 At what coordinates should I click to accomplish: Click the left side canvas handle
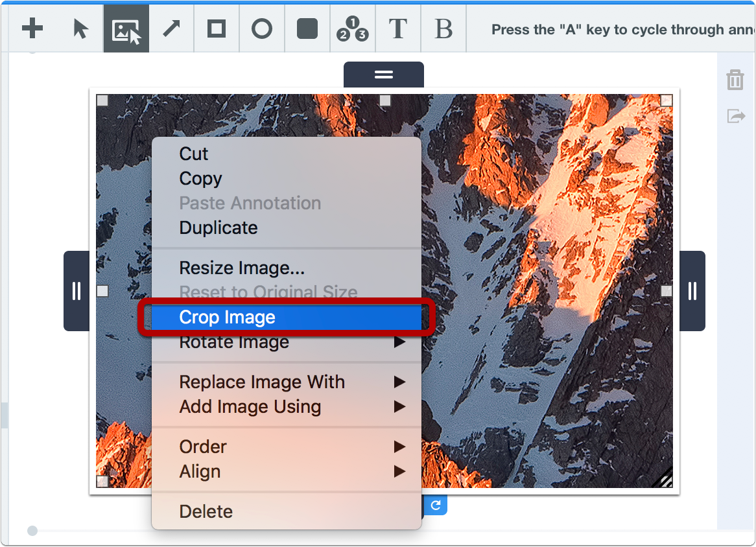77,291
